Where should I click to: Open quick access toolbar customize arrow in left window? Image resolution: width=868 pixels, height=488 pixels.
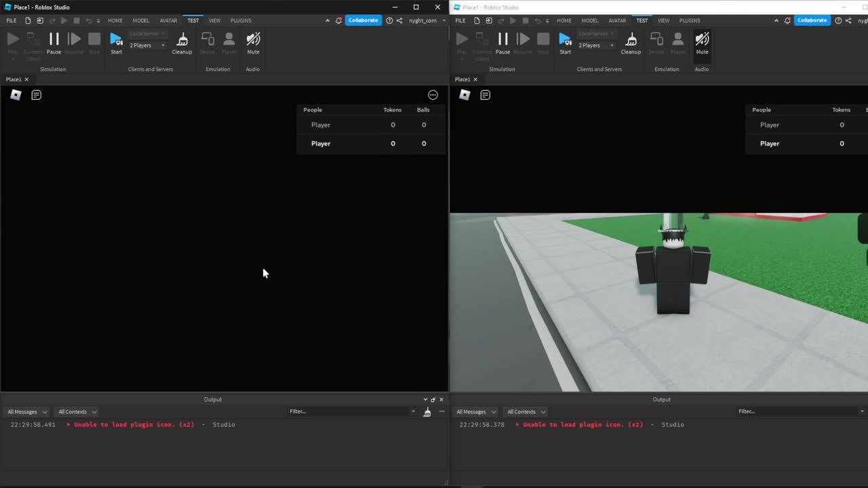tap(98, 20)
